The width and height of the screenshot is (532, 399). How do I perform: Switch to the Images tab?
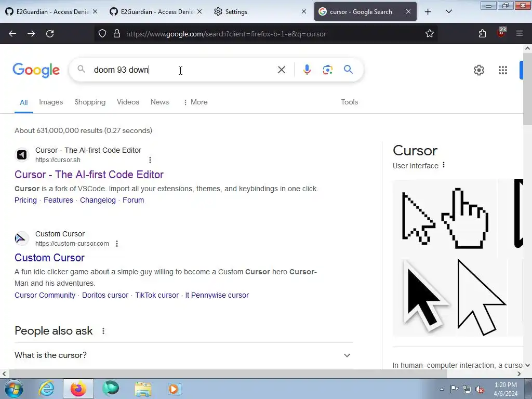[x=51, y=102]
